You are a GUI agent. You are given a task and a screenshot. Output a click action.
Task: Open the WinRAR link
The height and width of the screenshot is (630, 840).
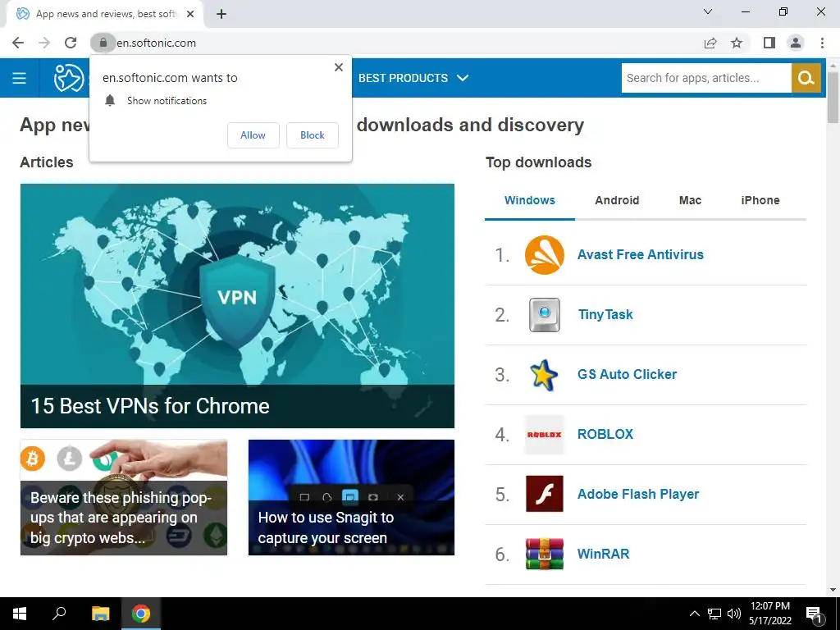coord(603,554)
